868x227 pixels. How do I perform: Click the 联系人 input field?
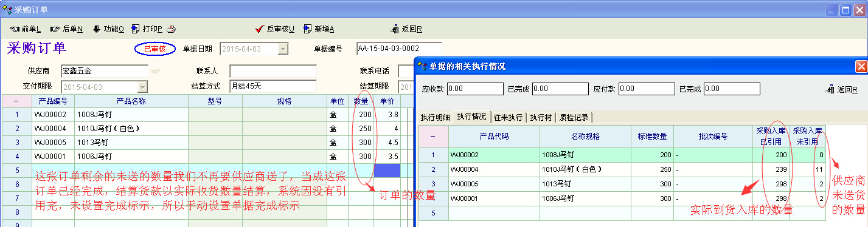click(273, 71)
